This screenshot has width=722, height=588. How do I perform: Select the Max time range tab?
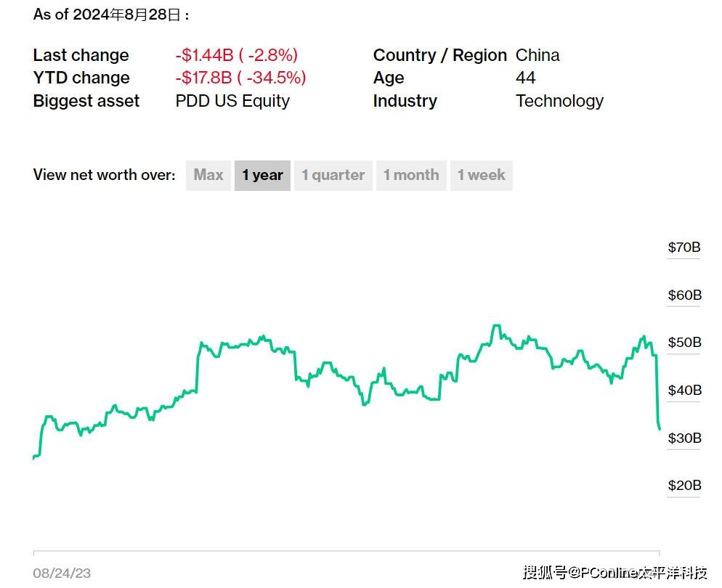click(x=208, y=176)
